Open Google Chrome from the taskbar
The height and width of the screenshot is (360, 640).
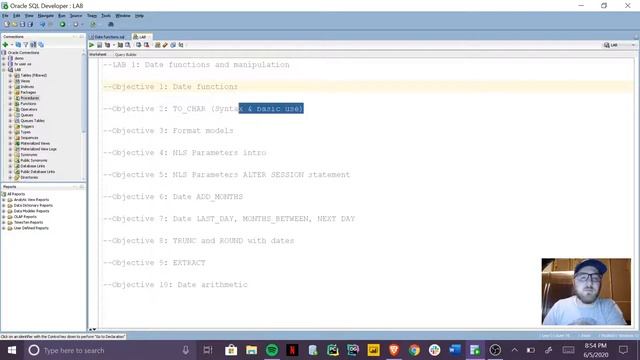pyautogui.click(x=414, y=350)
